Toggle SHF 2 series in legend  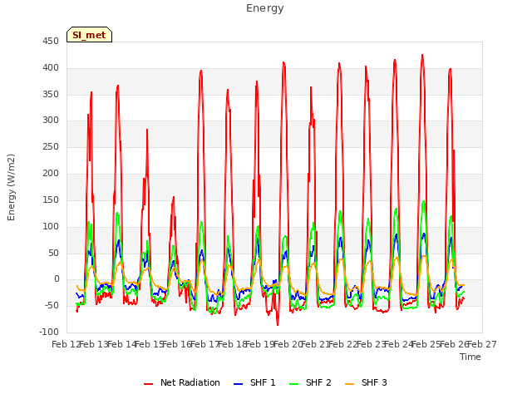310,382
